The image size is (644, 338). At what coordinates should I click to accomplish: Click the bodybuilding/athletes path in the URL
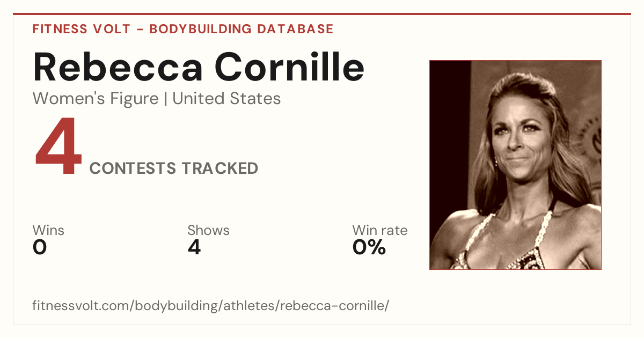204,306
